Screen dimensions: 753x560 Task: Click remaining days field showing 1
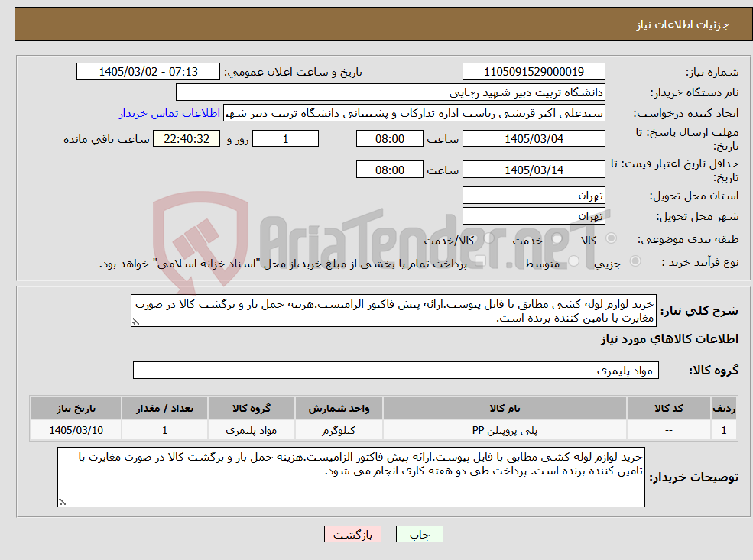(285, 139)
